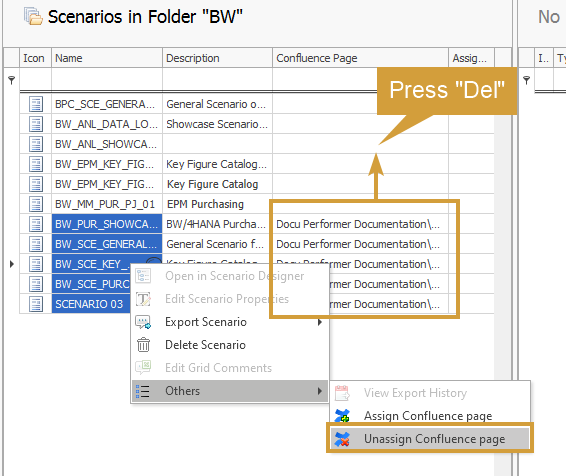The width and height of the screenshot is (566, 476).
Task: Select the BPC_SCE_GENERA... scenario name
Action: click(x=107, y=104)
